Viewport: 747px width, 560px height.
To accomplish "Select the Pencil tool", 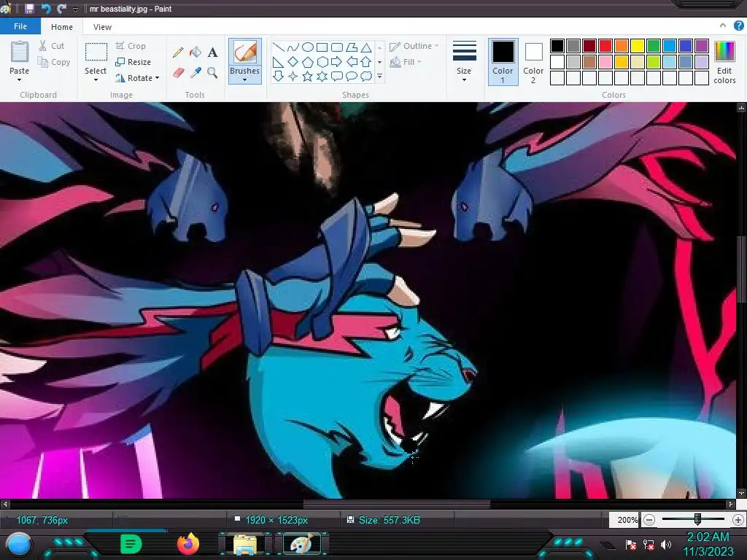I will pyautogui.click(x=178, y=52).
